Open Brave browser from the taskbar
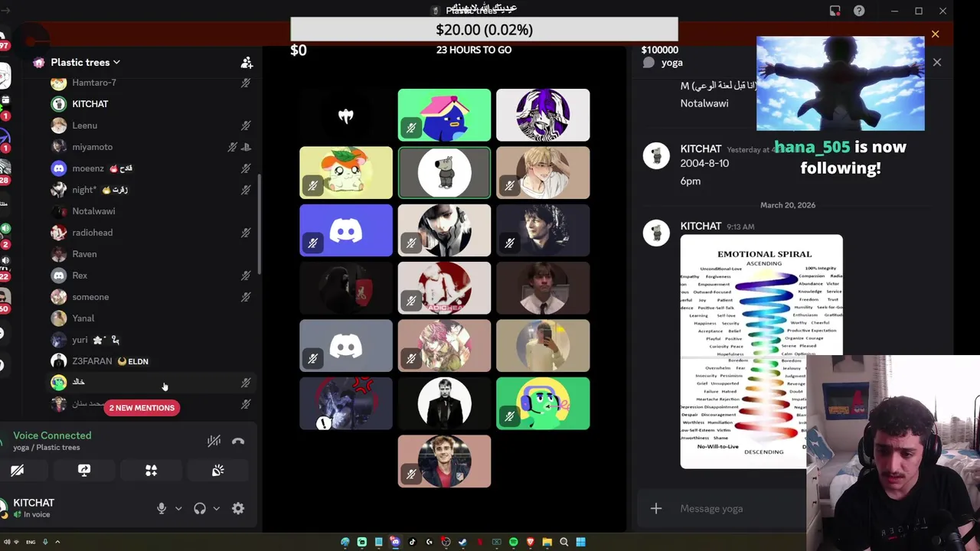The width and height of the screenshot is (980, 551). [x=530, y=542]
